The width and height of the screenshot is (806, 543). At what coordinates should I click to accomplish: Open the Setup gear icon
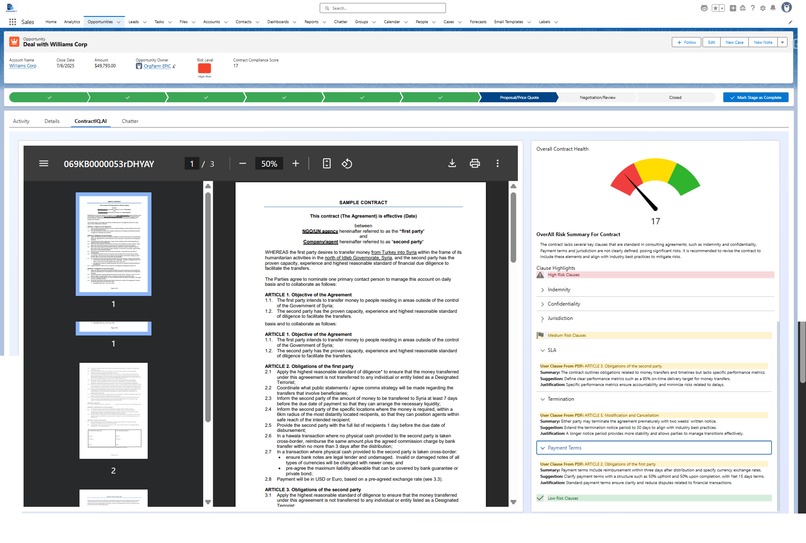tap(763, 8)
